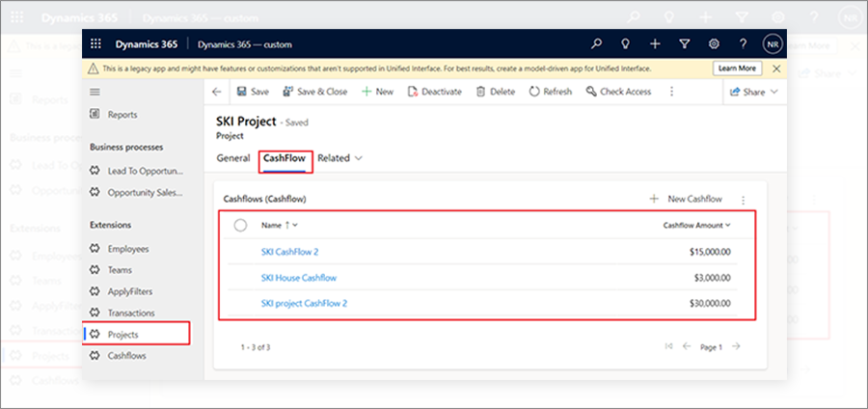Click the $3,000.00 amount cell
The width and height of the screenshot is (868, 409).
coord(713,278)
